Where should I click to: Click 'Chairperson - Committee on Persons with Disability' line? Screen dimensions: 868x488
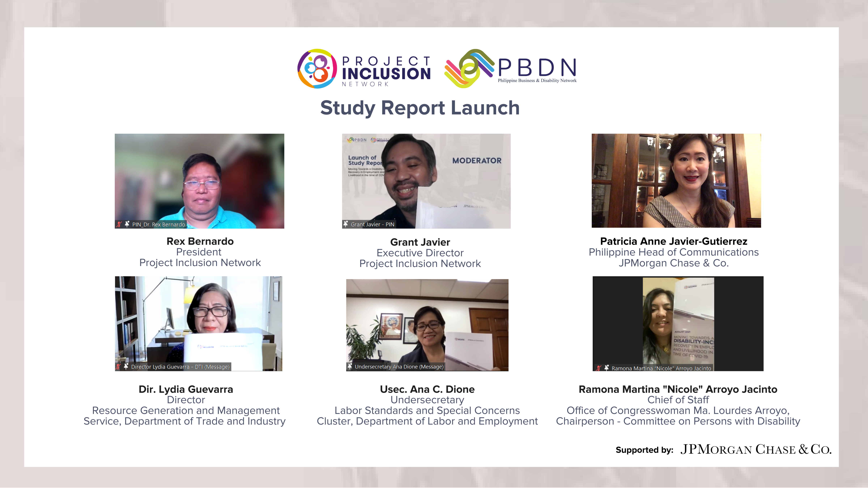coord(678,421)
